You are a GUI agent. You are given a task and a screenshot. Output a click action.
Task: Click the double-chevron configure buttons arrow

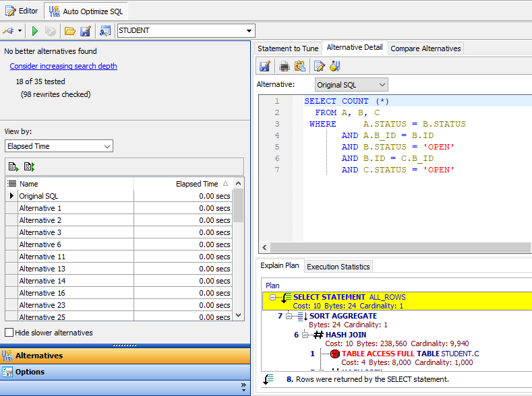pos(243,387)
